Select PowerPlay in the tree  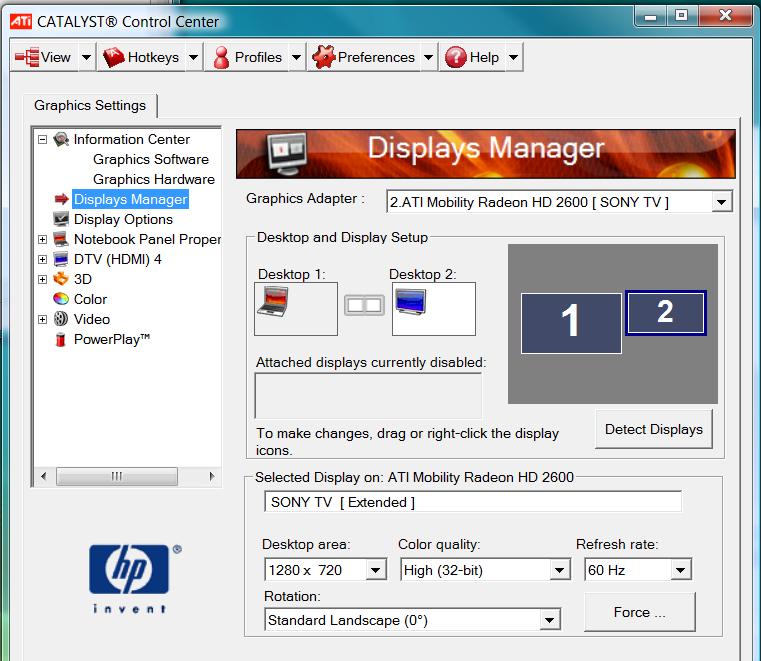tap(112, 339)
